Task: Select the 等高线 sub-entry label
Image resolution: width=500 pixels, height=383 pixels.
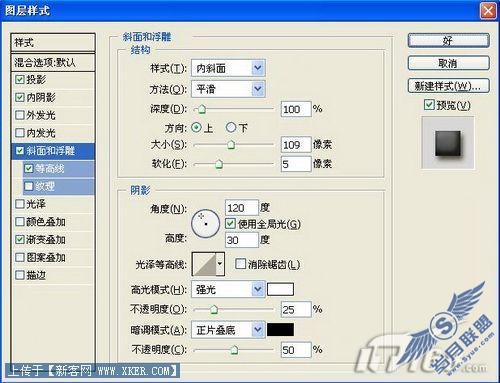Action: [50, 169]
